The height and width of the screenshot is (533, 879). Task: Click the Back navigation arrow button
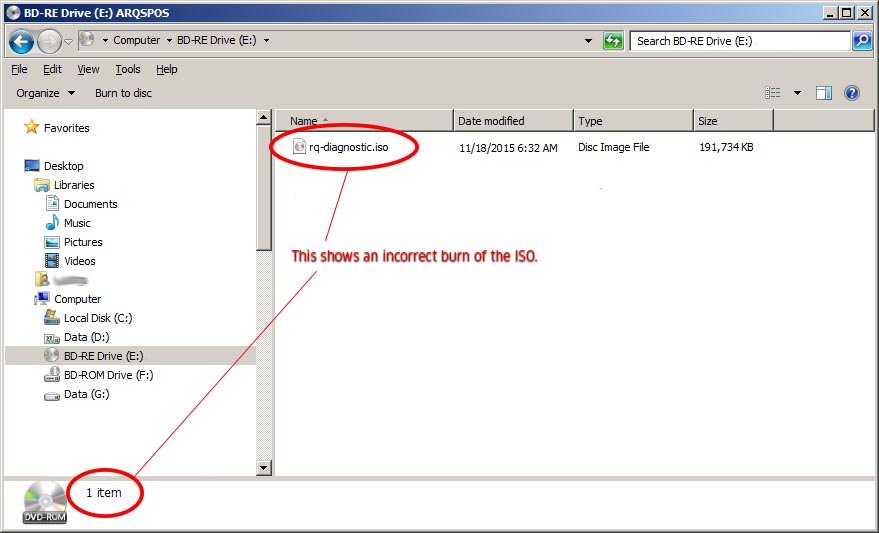tap(22, 41)
